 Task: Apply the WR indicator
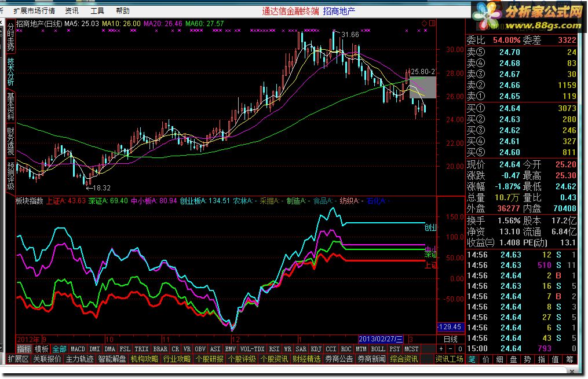point(287,349)
